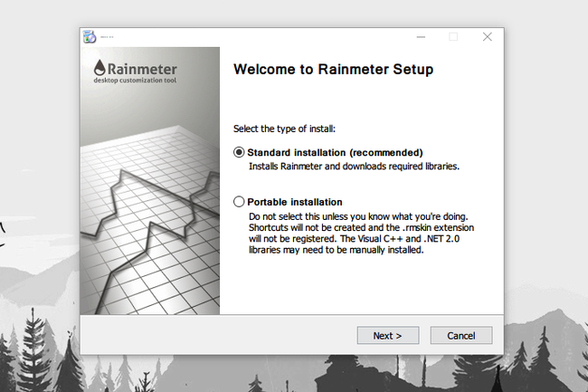The width and height of the screenshot is (588, 392).
Task: Click 'desktop customization tool' tagline
Action: pos(135,81)
